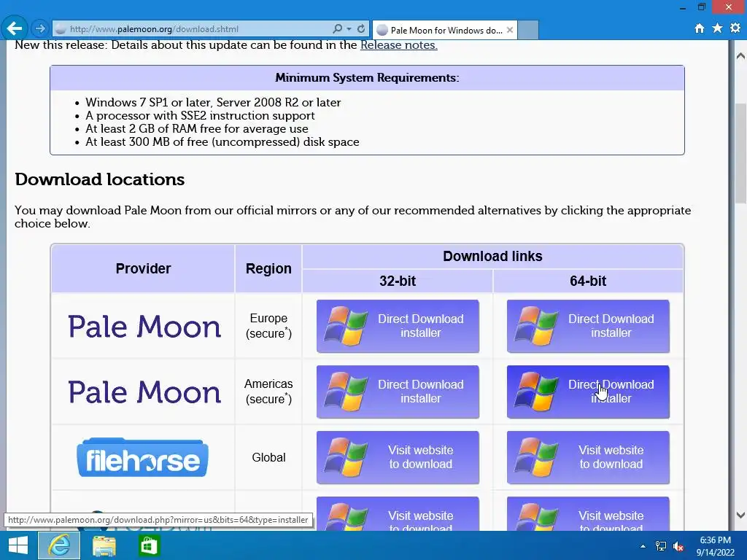747x560 pixels.
Task: Click the network tray icon
Action: (x=660, y=546)
